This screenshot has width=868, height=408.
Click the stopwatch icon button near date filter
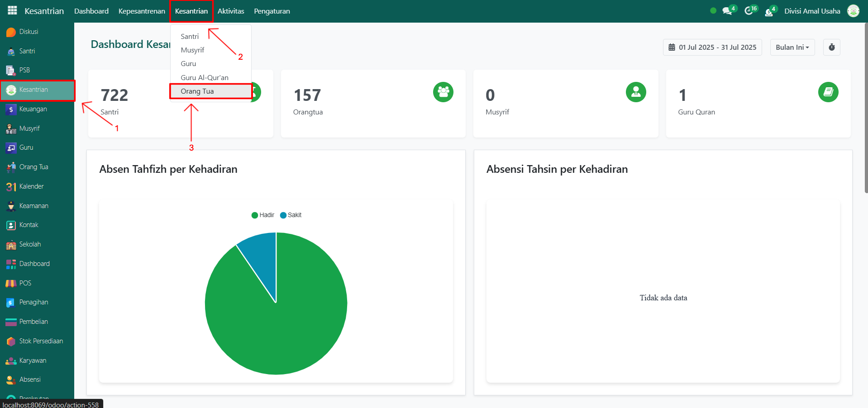[x=831, y=47]
